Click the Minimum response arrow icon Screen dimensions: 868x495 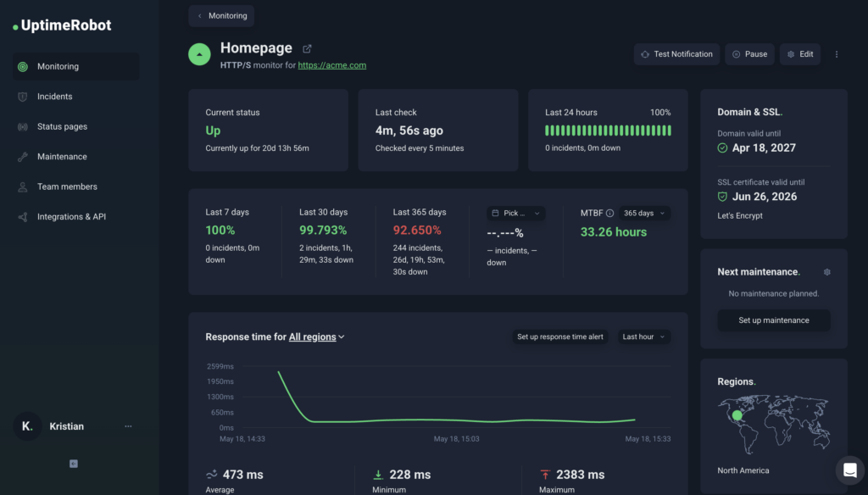(378, 475)
